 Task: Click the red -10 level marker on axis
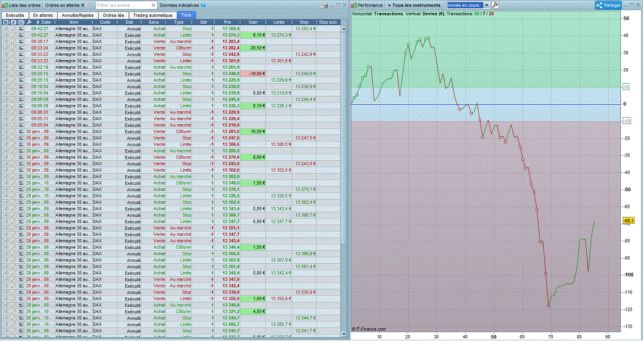point(627,121)
